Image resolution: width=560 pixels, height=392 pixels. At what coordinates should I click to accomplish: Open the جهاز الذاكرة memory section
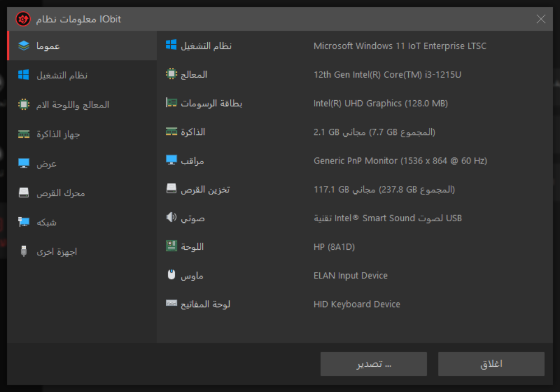pos(82,134)
